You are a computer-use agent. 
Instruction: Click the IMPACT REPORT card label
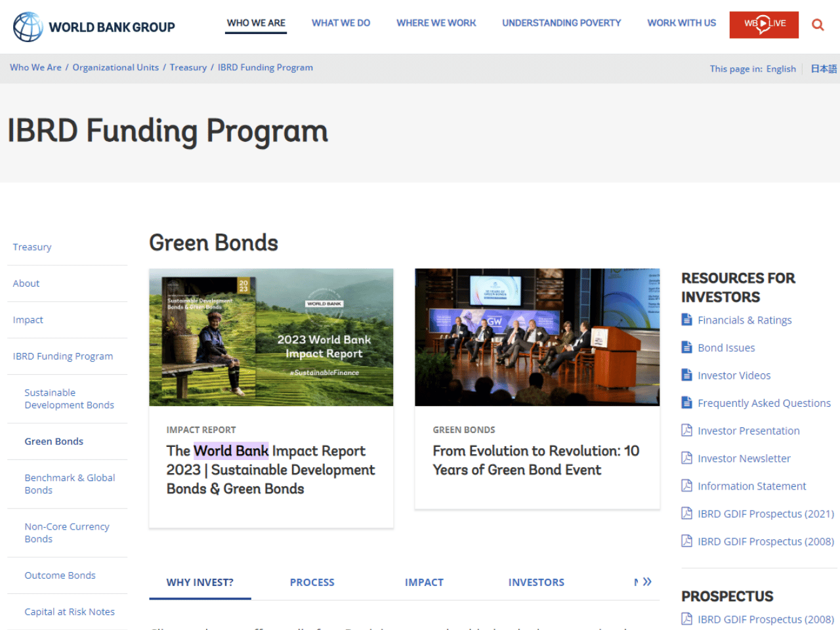[201, 430]
